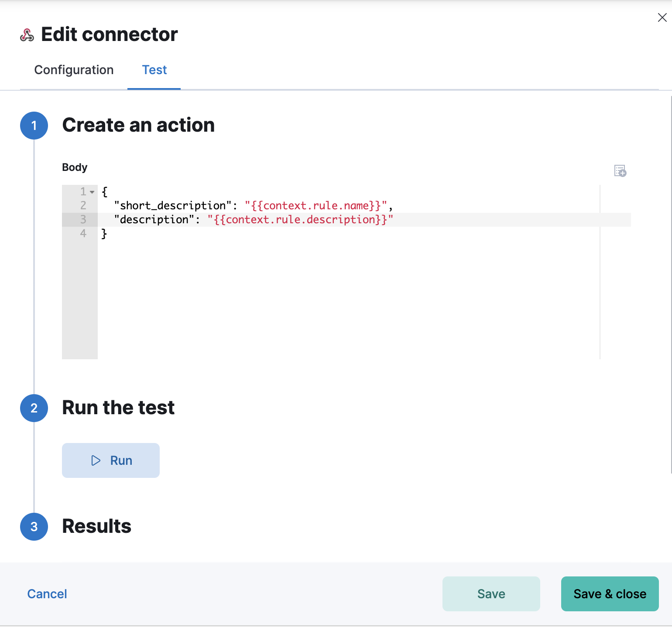Select the step 1 circle for Create an action

(x=34, y=126)
